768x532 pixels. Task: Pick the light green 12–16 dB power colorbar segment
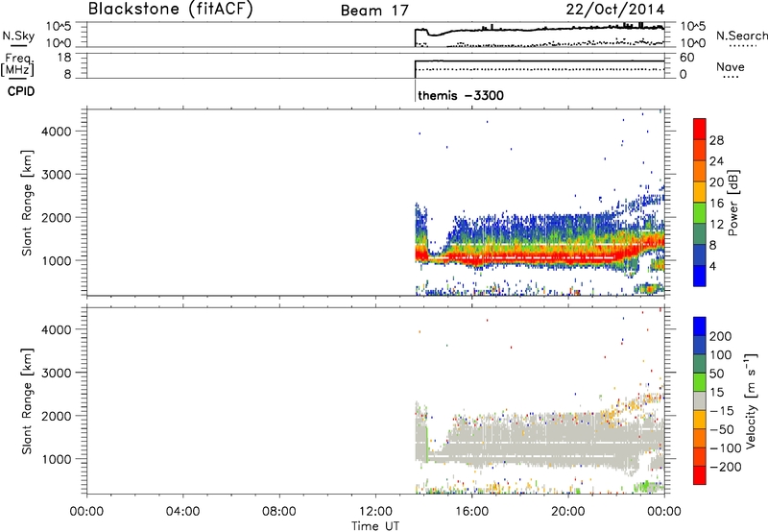(700, 213)
